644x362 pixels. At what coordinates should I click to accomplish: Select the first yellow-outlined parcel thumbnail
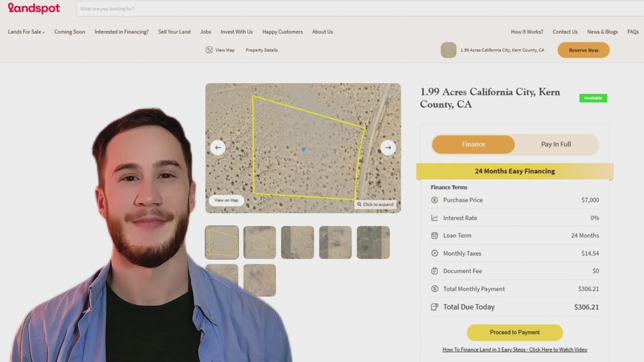coord(222,243)
